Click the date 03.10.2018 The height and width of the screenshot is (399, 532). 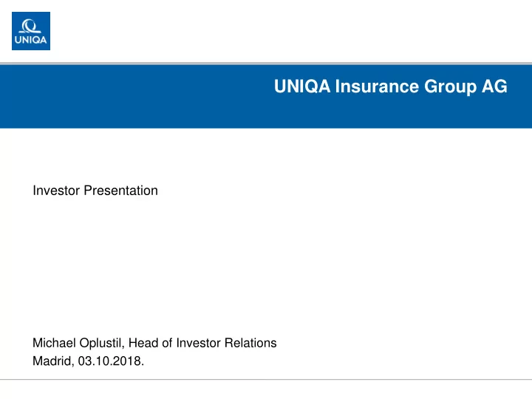[110, 361]
